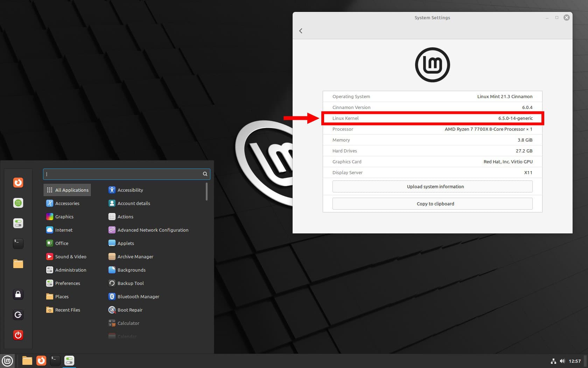The image size is (588, 368).
Task: Launch Terminal from the menu sidebar
Action: coord(18,243)
